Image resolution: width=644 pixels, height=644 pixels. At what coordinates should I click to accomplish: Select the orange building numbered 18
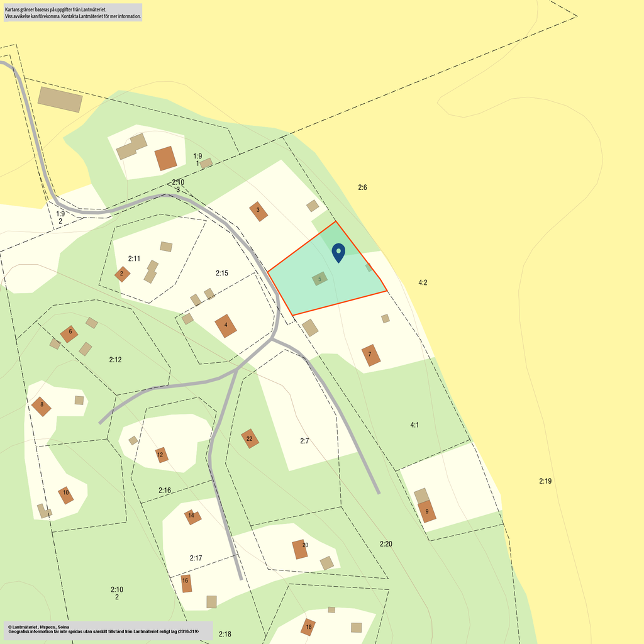coord(308,627)
